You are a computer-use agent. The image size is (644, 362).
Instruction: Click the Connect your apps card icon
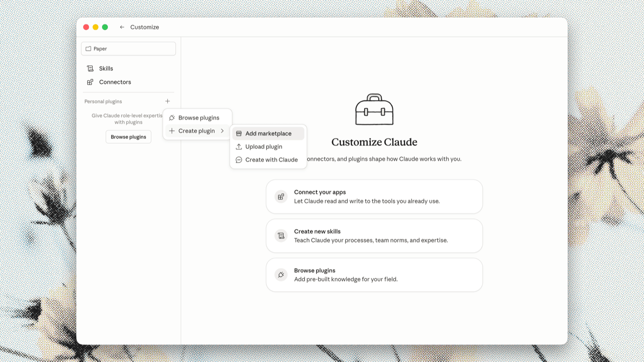click(281, 197)
